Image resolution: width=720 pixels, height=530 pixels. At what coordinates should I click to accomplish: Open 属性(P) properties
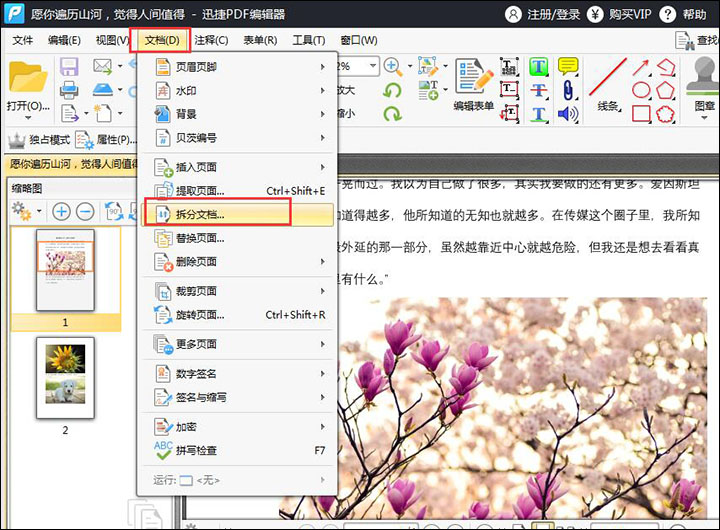[x=107, y=140]
